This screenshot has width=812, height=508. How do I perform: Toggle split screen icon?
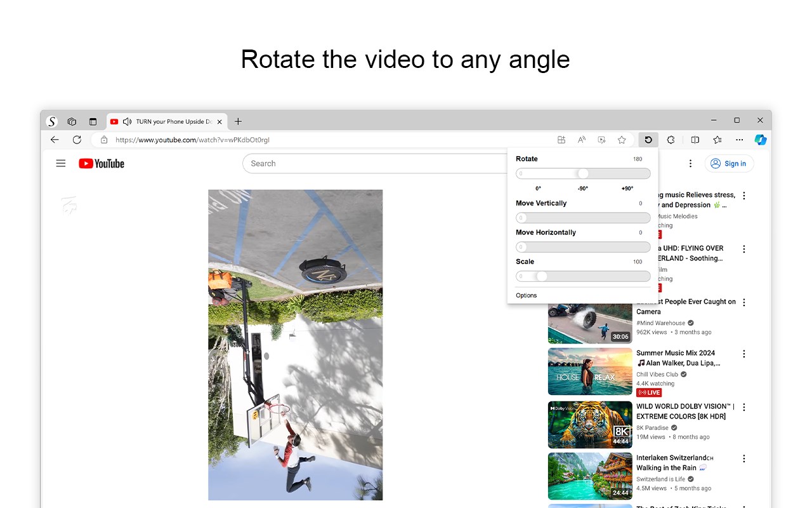(695, 140)
